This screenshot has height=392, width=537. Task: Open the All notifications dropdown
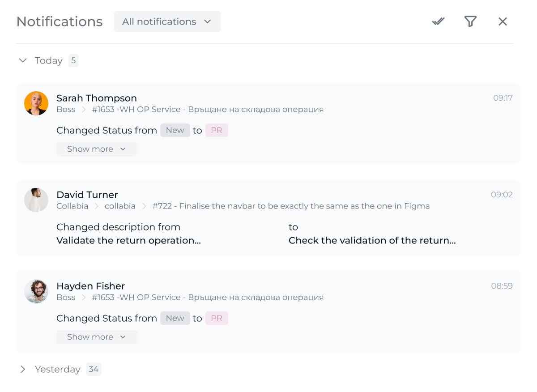[x=167, y=21]
